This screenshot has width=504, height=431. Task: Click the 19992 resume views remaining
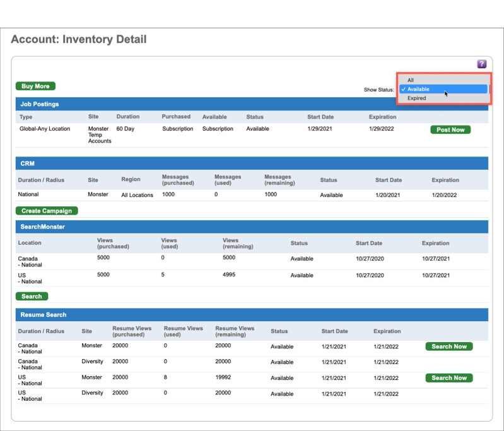(223, 377)
